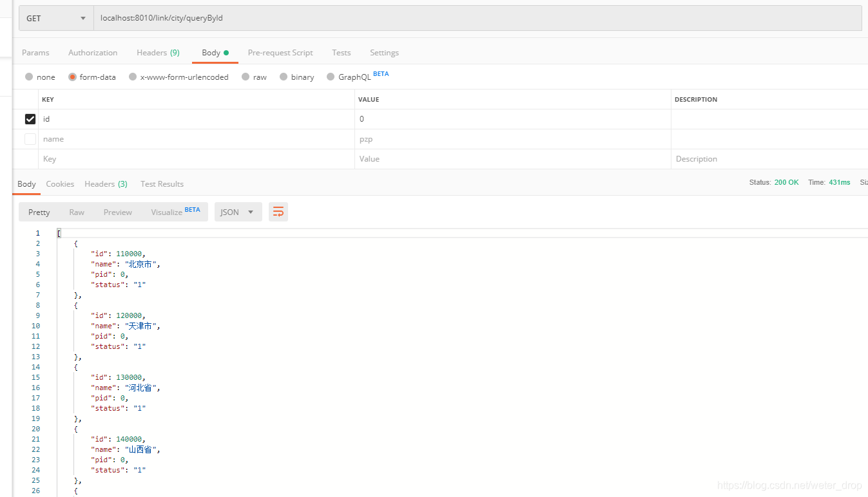Select the response Body tab
868x497 pixels.
pyautogui.click(x=26, y=184)
